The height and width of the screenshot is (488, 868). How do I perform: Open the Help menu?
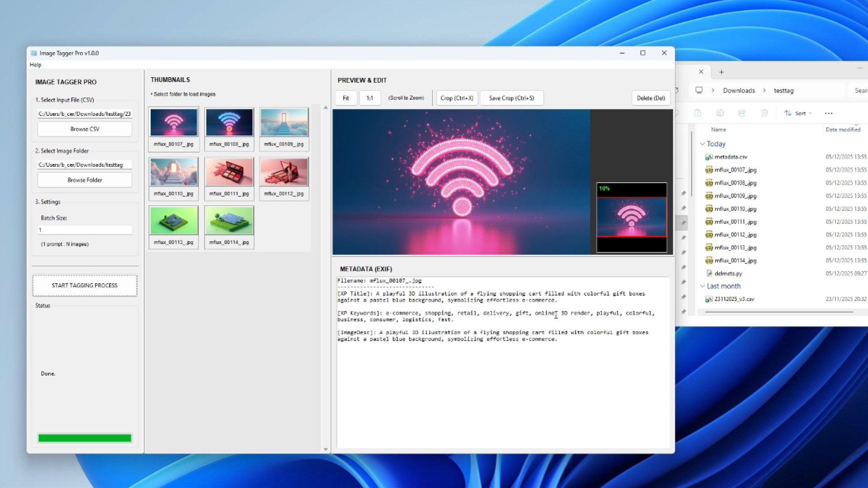pyautogui.click(x=35, y=65)
